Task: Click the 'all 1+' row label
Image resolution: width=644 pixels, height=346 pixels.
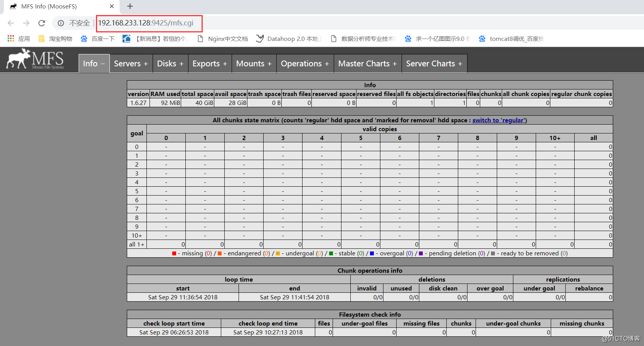Action: pyautogui.click(x=136, y=245)
